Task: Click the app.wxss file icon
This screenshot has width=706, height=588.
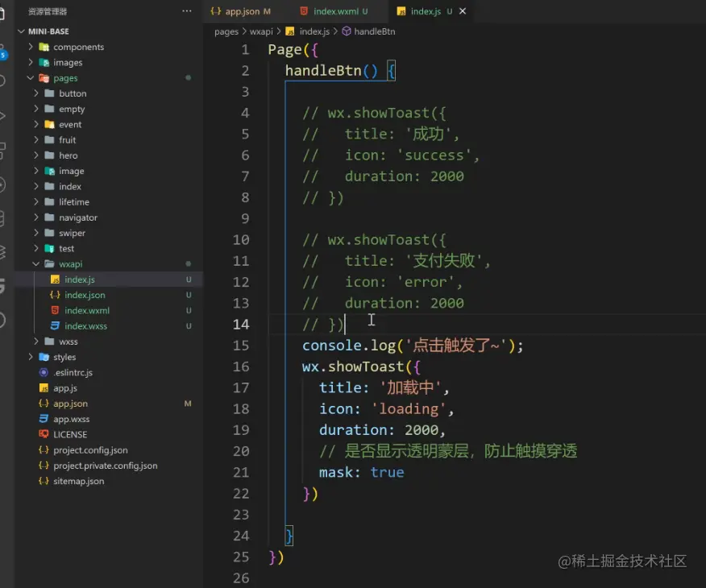Action: [x=44, y=419]
